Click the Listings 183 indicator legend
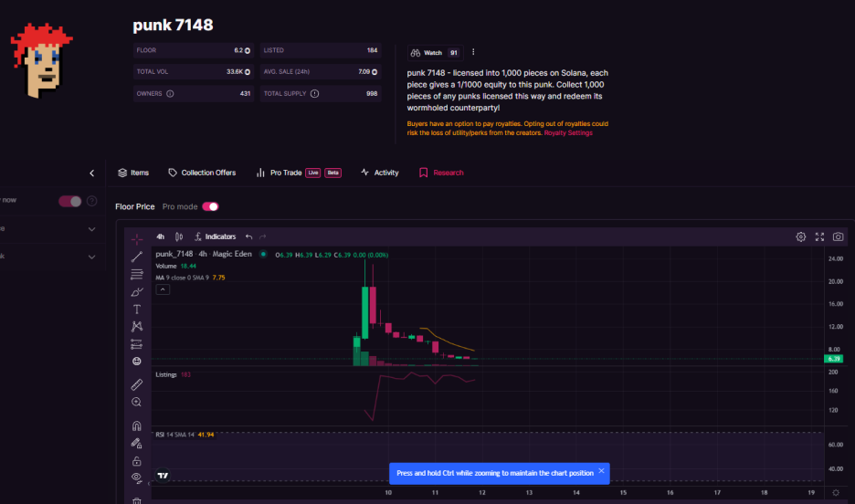 click(173, 375)
